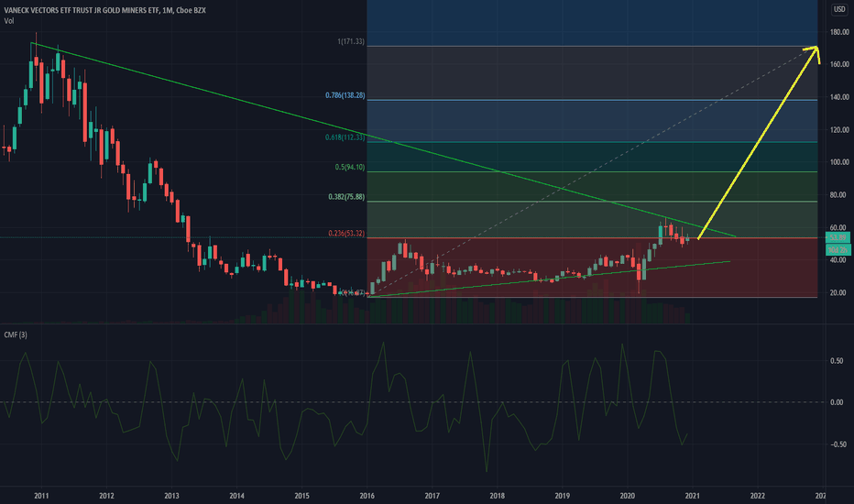Click the 0.50 CMF scale label

coord(837,361)
